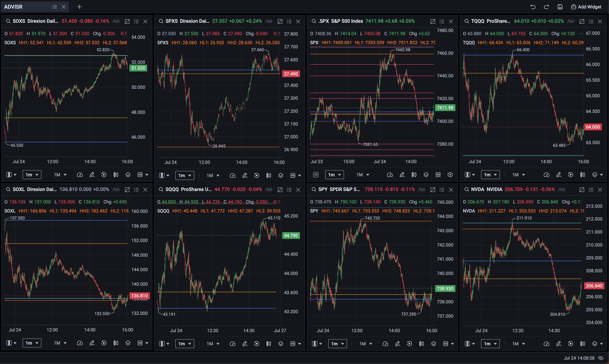Start chart replay in SOXS widget
Viewport: 609px width, 364px height.
pos(104,175)
